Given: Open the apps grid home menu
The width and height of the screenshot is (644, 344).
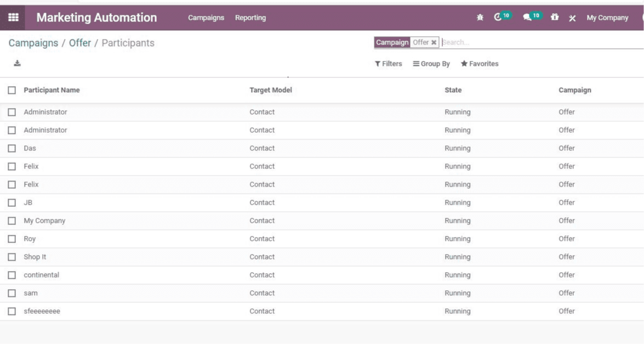Looking at the screenshot, I should point(13,18).
